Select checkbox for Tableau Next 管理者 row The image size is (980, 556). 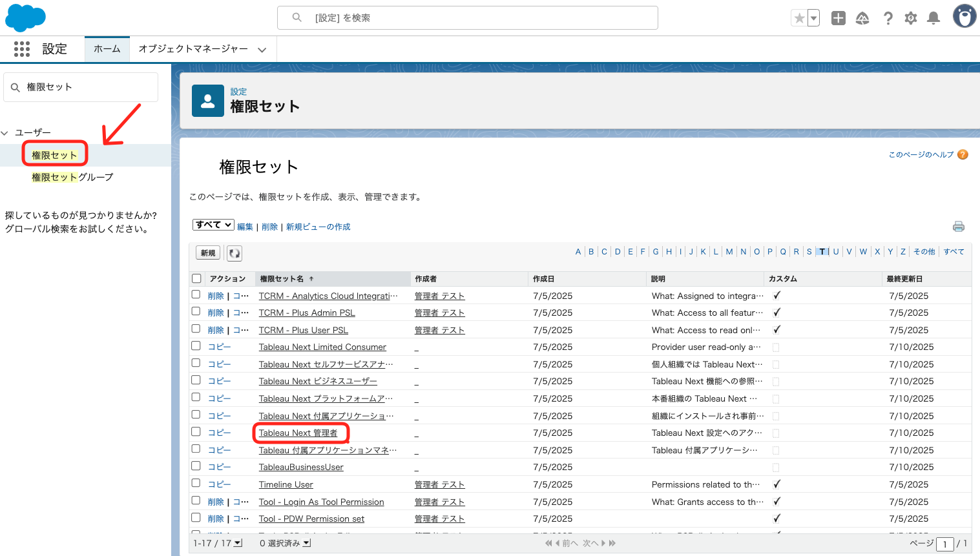pos(196,431)
